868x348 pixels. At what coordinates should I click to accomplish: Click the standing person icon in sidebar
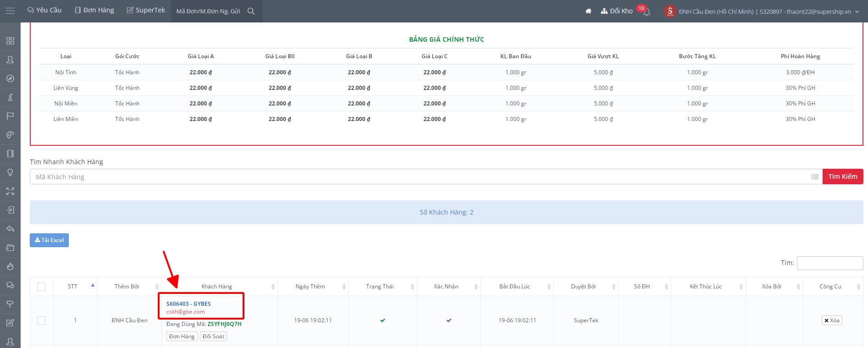(10, 97)
